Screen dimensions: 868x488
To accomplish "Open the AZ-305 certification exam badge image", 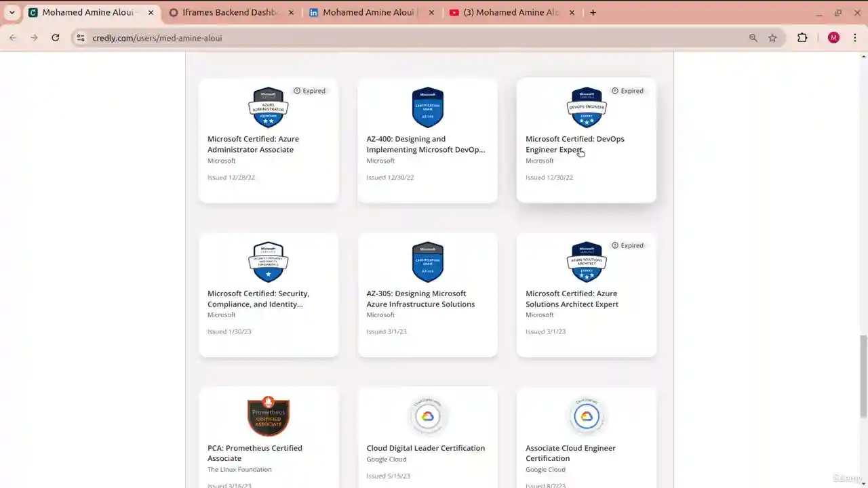I will (428, 262).
